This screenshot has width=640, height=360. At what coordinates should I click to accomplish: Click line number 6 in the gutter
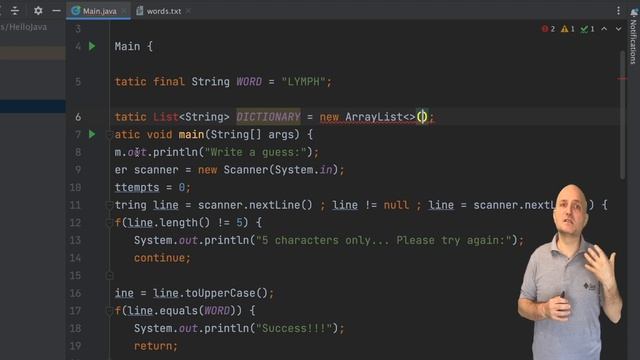(78, 117)
